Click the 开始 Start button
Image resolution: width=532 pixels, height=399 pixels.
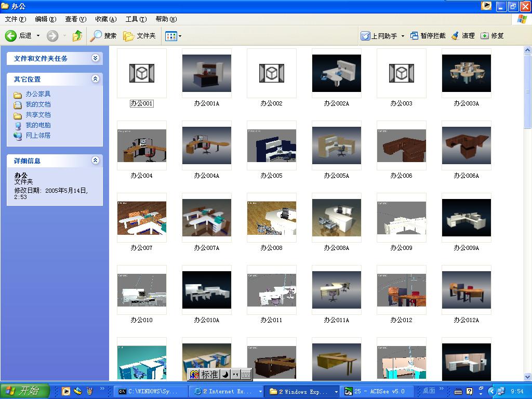tap(24, 391)
